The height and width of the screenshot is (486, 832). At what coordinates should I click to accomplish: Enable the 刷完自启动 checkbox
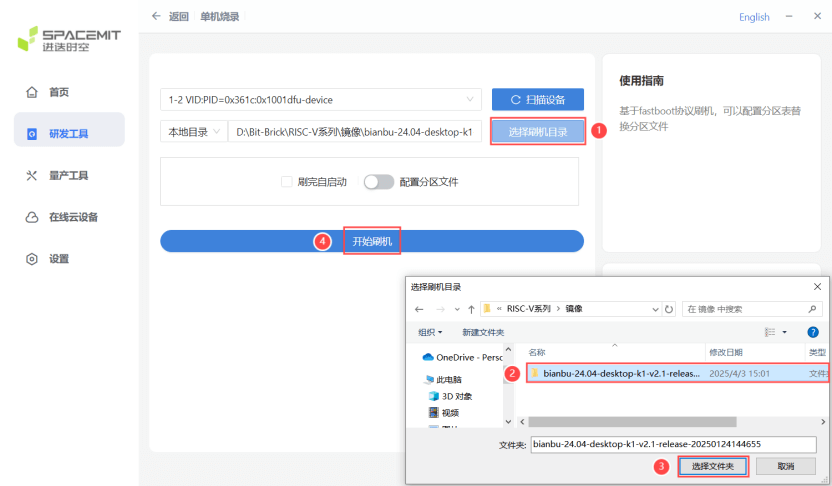[287, 182]
